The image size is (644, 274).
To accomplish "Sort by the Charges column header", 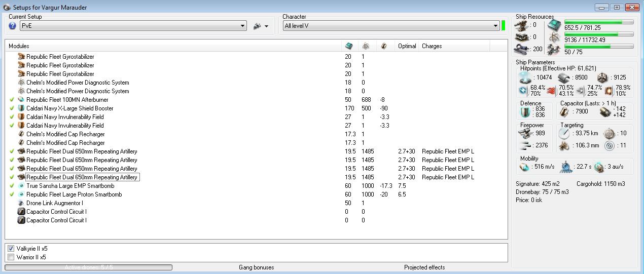I will tap(455, 46).
